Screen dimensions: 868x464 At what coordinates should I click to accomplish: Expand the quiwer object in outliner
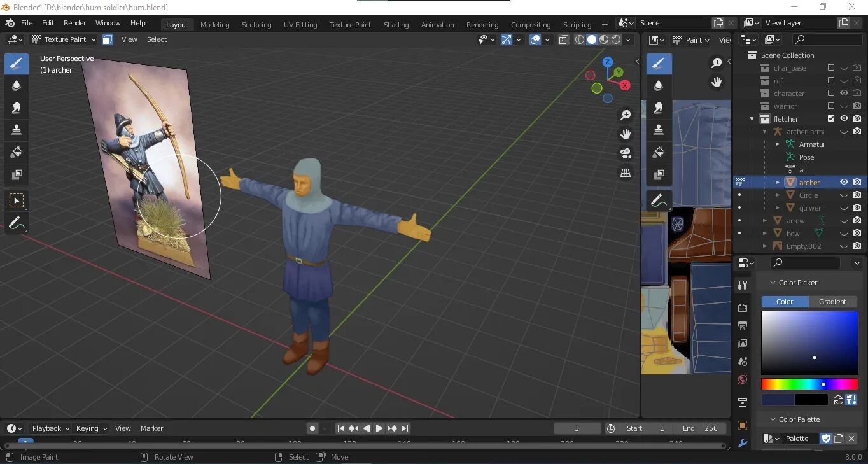click(x=777, y=208)
